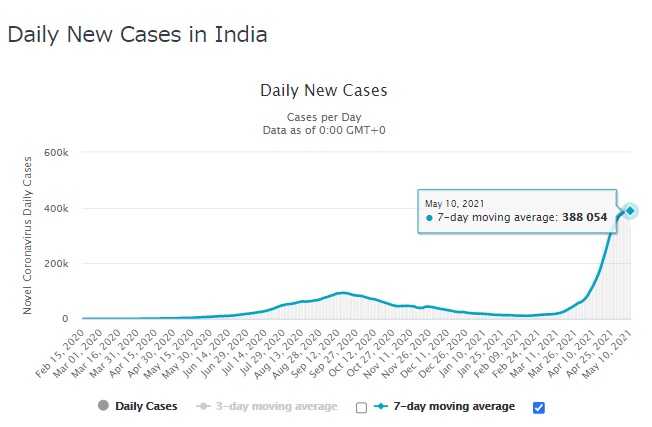The width and height of the screenshot is (652, 427).
Task: Click the tooltip showing 388 054
Action: click(x=516, y=210)
